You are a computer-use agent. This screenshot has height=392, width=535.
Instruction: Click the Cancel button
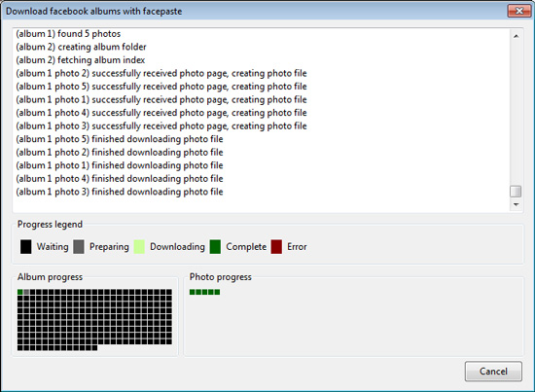(x=493, y=372)
